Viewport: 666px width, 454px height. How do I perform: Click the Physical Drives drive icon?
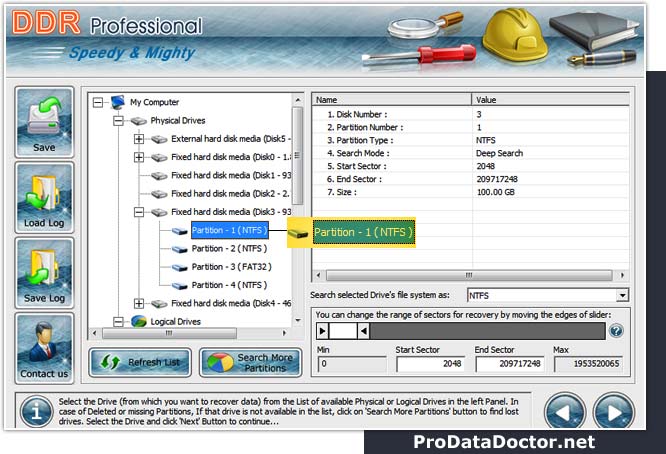tap(138, 121)
